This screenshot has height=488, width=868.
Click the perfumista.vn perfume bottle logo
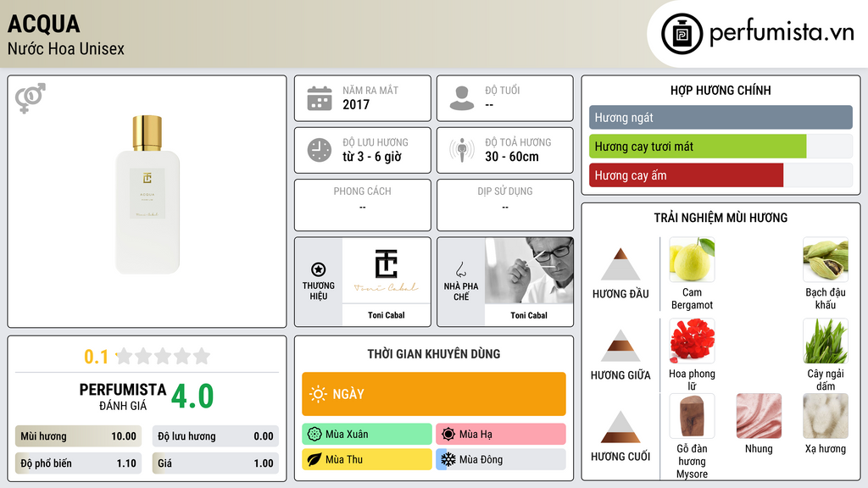pyautogui.click(x=682, y=34)
